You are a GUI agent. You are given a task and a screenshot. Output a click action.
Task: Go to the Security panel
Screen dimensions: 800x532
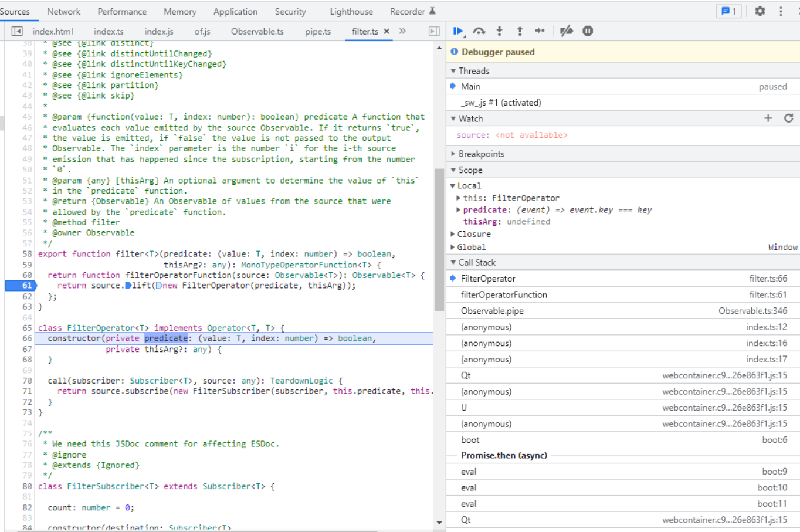coord(290,11)
